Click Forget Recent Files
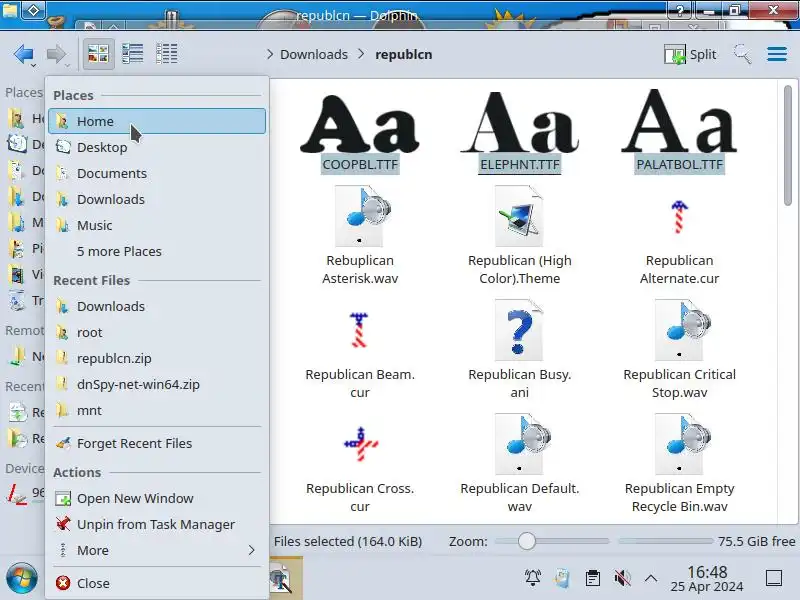 click(157, 443)
